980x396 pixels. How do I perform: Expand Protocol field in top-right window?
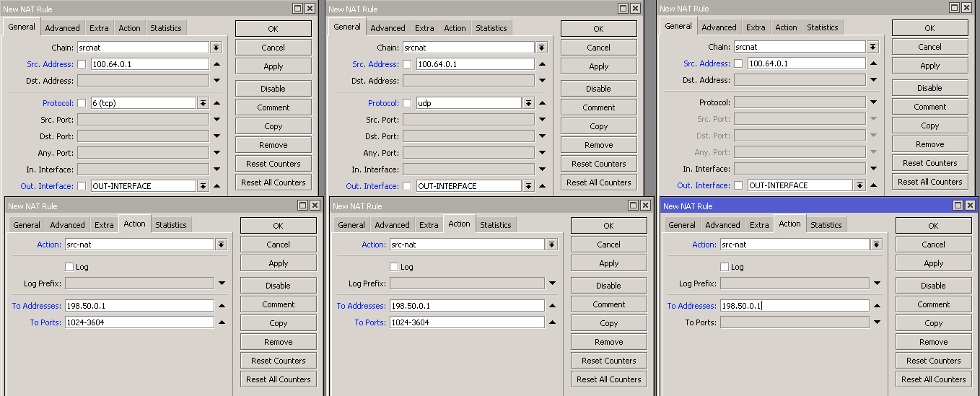point(873,102)
